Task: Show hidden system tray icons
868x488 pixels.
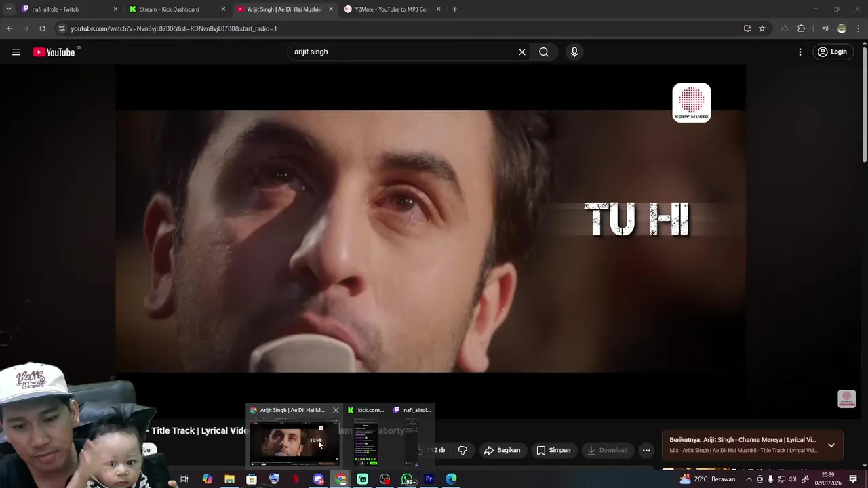Action: click(749, 479)
